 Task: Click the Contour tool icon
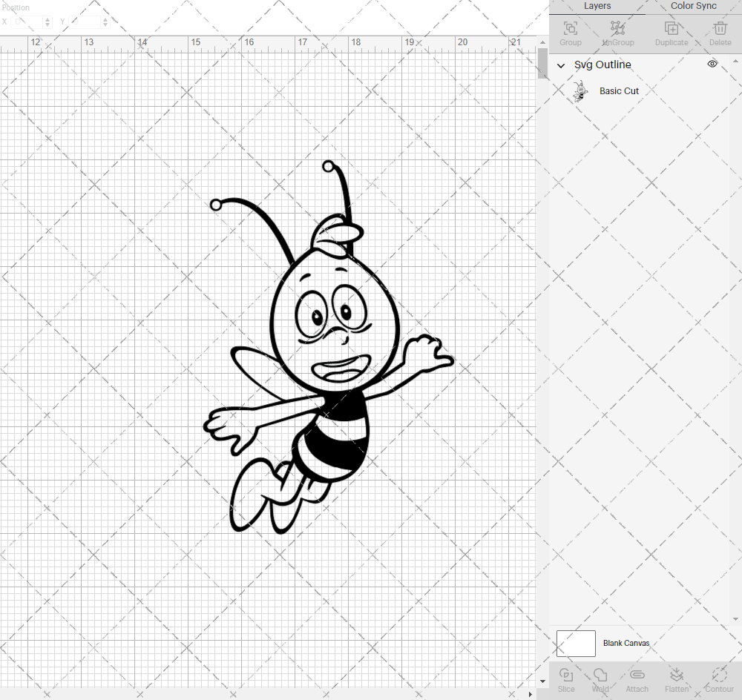pyautogui.click(x=719, y=675)
